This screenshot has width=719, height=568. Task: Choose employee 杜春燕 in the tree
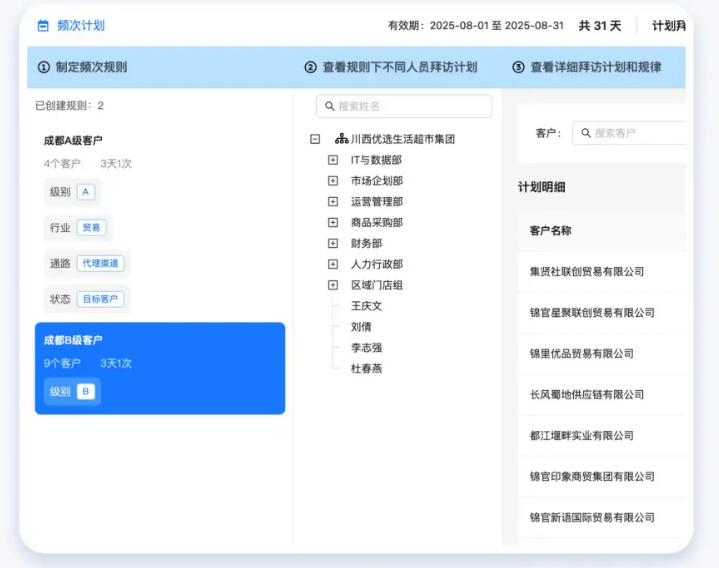[366, 369]
